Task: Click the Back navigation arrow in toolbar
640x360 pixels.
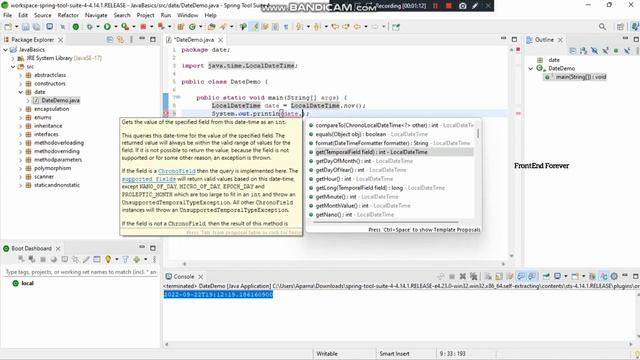Action: [357, 27]
